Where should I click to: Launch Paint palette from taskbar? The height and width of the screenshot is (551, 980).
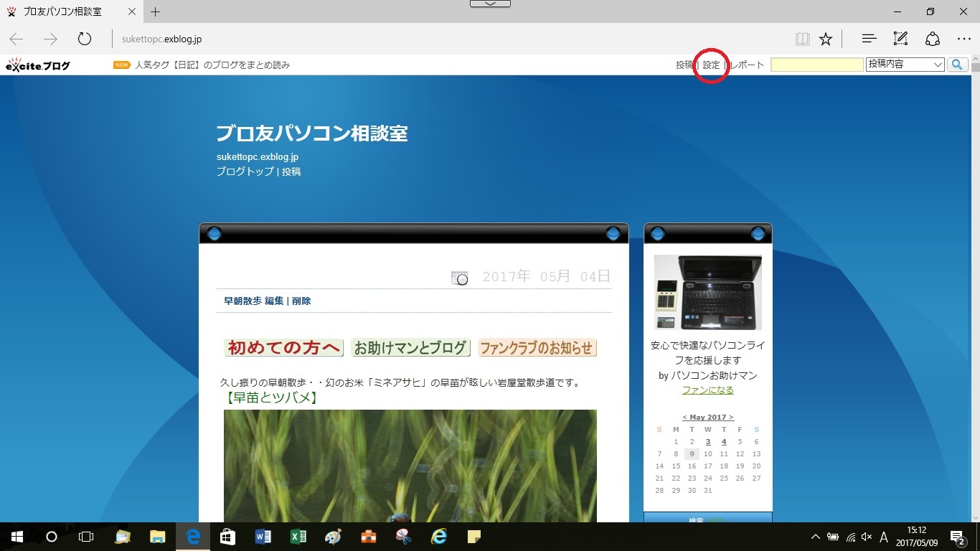(333, 537)
